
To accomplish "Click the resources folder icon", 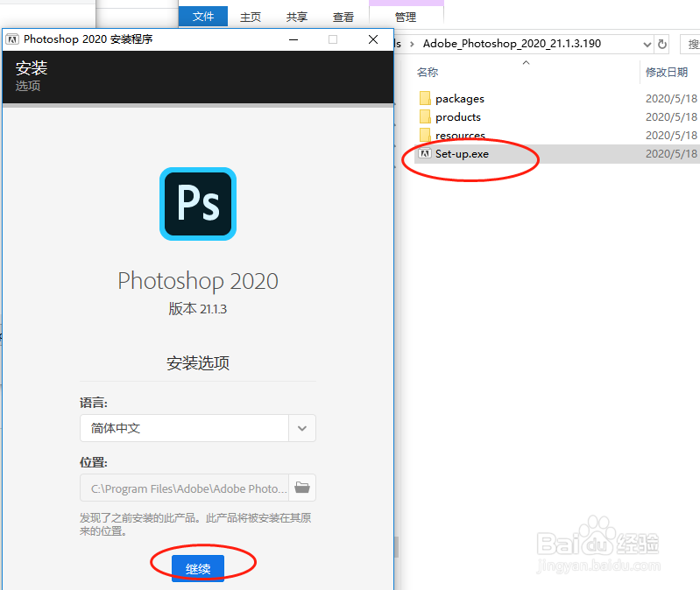I will click(425, 135).
